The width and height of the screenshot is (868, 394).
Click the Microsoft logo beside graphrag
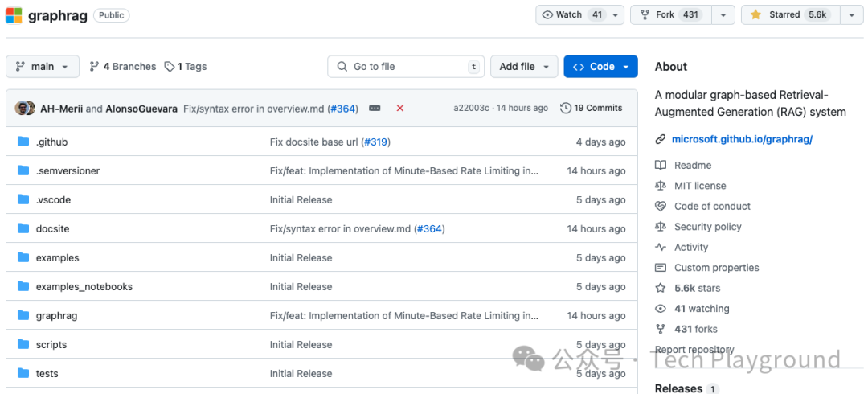[14, 15]
